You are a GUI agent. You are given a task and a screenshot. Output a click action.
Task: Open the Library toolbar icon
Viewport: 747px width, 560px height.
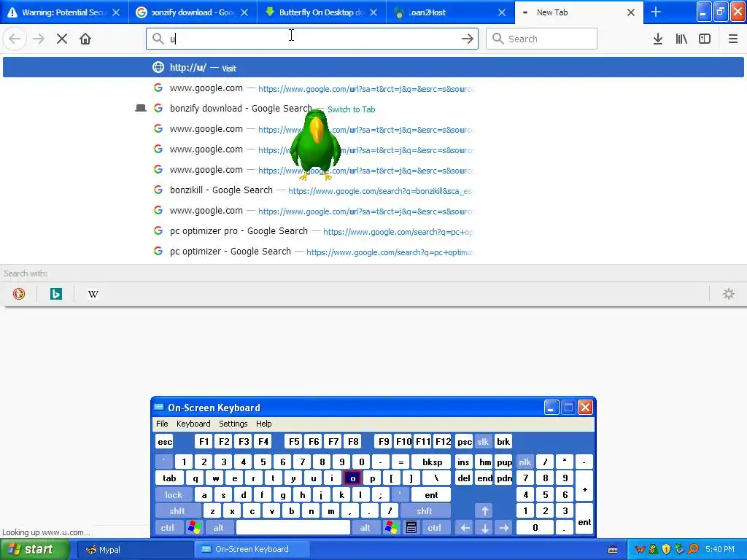pos(681,39)
